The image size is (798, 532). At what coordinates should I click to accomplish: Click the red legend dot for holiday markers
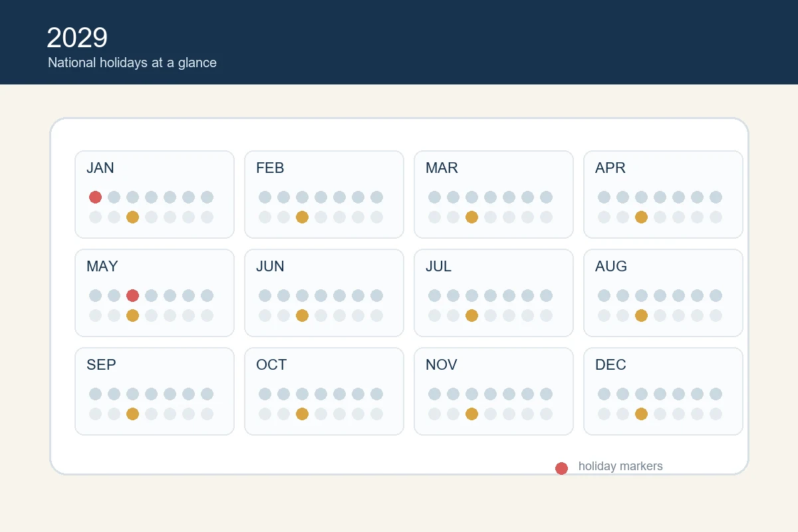[561, 468]
